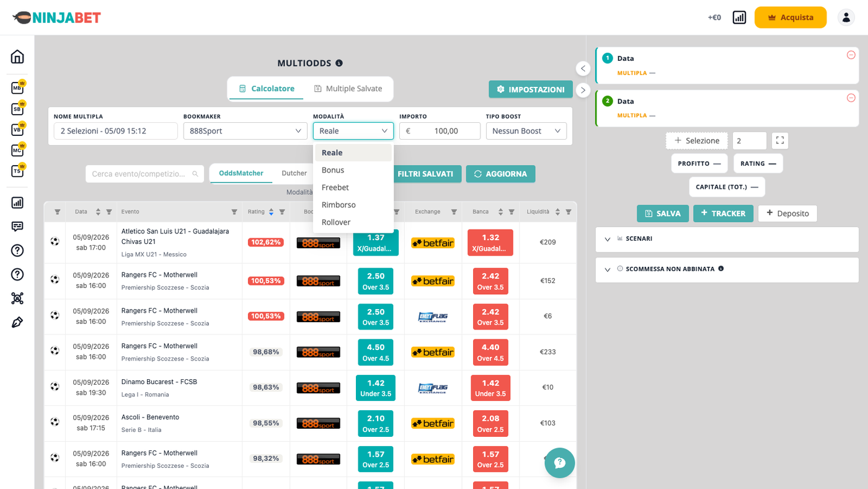This screenshot has width=868, height=489.
Task: Filter the Banca column
Action: click(511, 212)
